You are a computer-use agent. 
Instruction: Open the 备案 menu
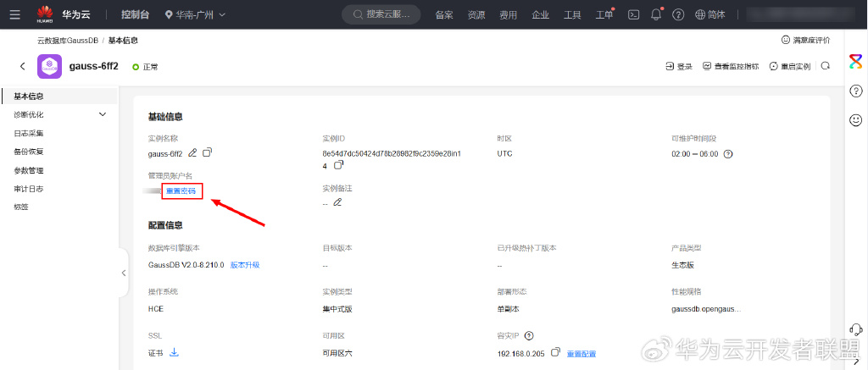click(x=444, y=15)
